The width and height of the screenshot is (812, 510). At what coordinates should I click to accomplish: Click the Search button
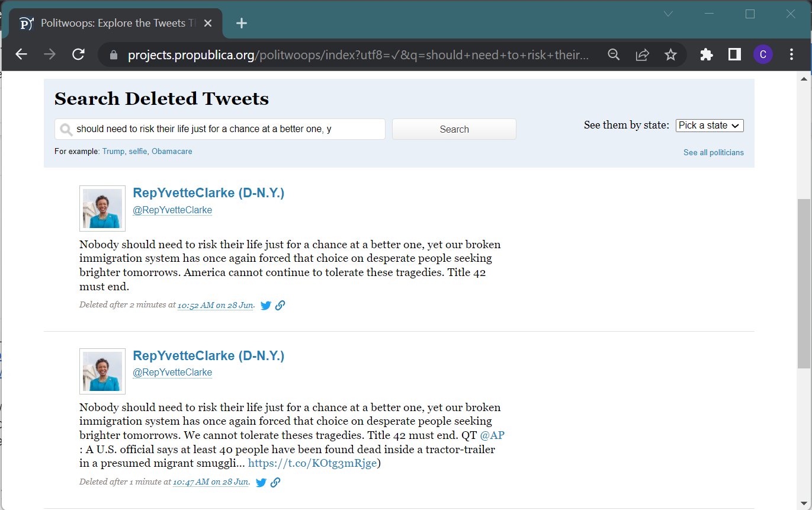(x=454, y=129)
